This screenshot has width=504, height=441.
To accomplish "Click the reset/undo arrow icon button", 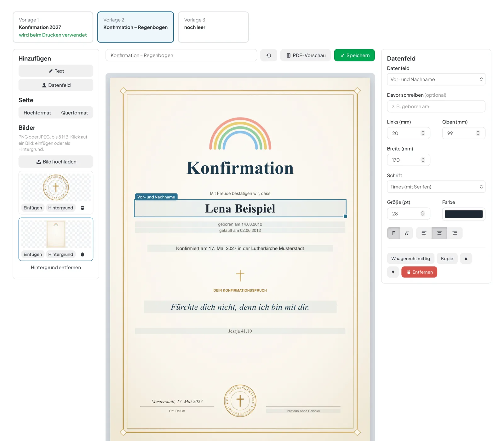I will 269,55.
